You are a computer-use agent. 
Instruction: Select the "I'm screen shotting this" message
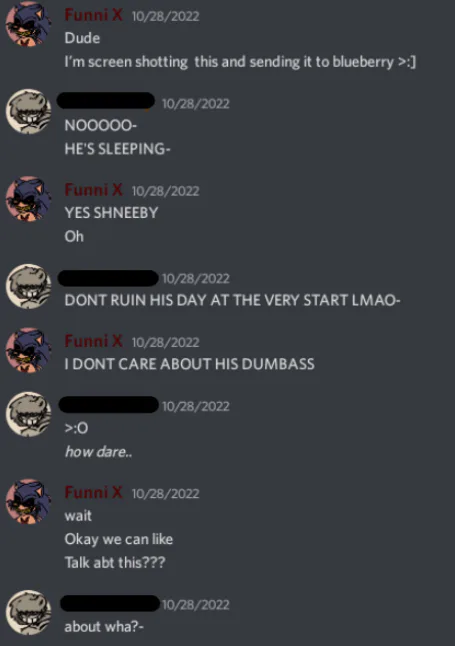240,62
